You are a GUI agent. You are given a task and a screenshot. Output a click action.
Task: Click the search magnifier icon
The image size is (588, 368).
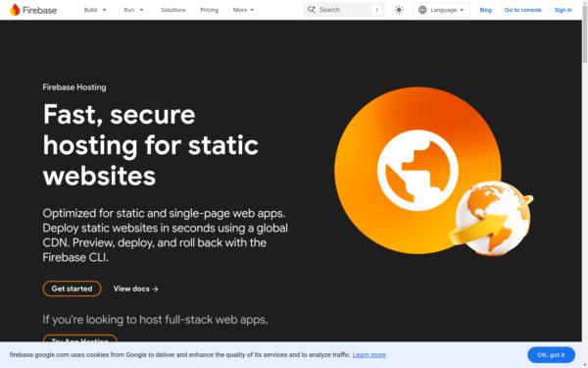coord(312,10)
